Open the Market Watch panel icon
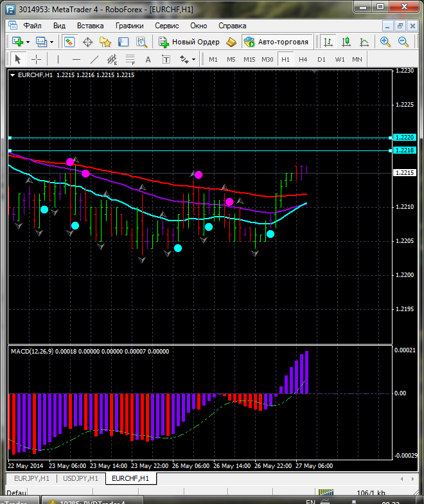Viewport: 424px width, 504px height. click(x=69, y=42)
